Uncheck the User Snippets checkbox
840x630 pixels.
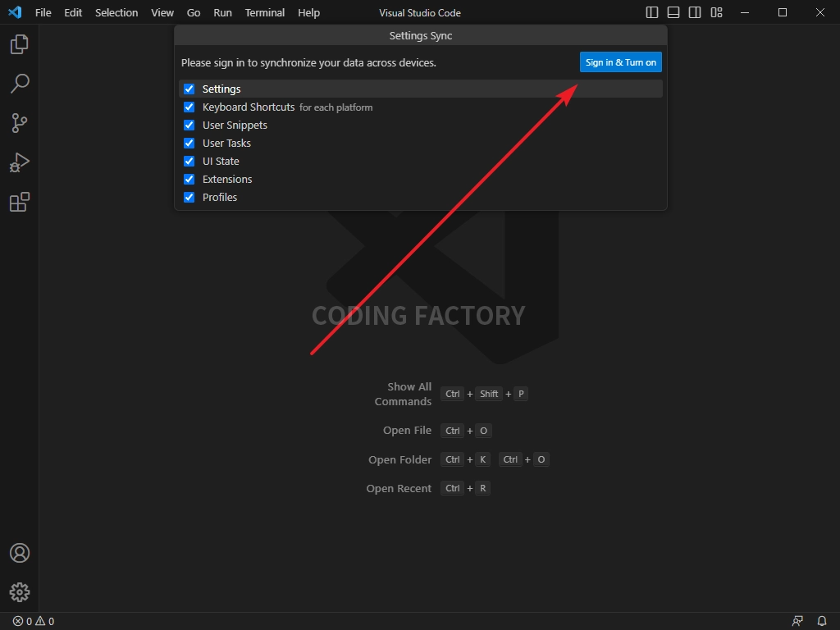[x=189, y=125]
